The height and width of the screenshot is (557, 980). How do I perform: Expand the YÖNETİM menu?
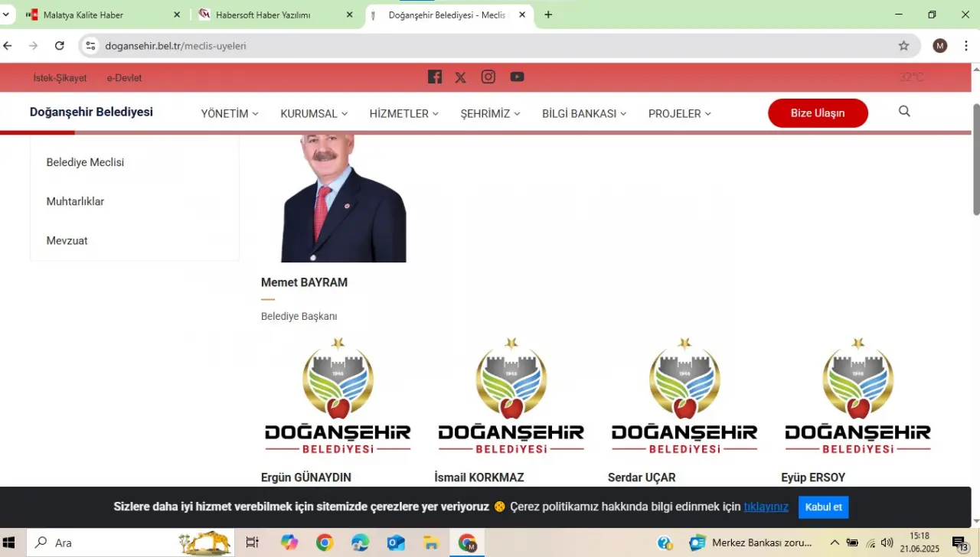coord(230,113)
